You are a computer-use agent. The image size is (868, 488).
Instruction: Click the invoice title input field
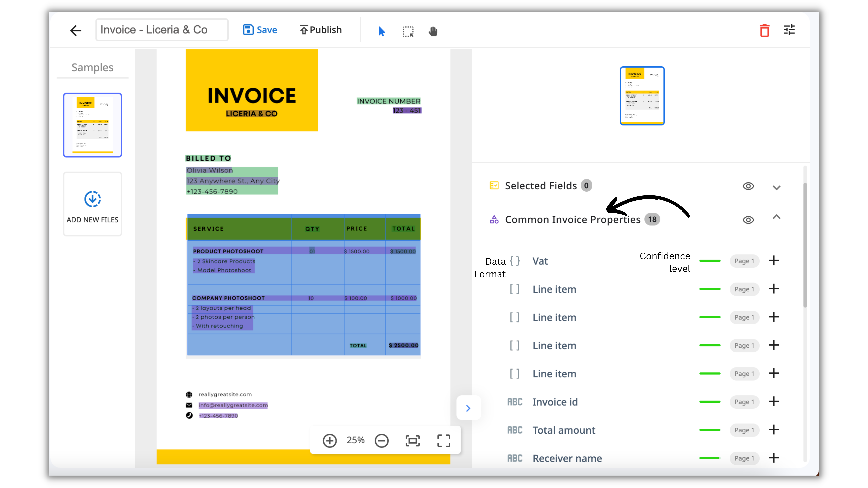coord(162,30)
